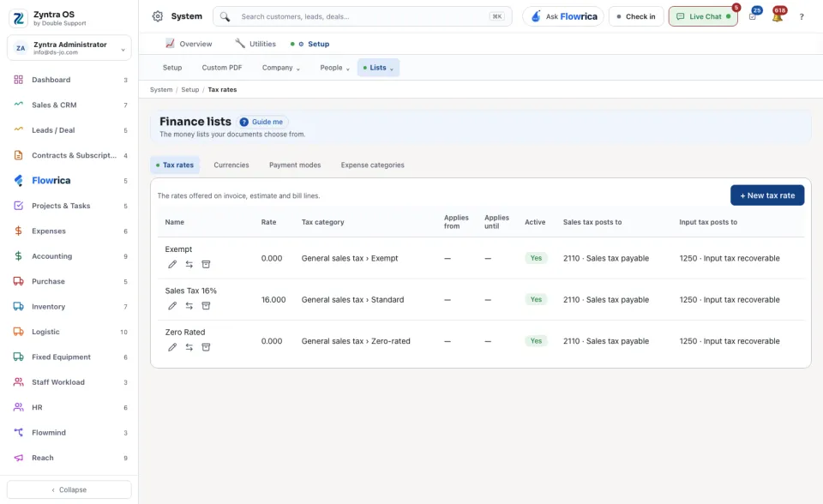This screenshot has width=823, height=504.
Task: Open the Inventory sidebar module
Action: point(69,307)
